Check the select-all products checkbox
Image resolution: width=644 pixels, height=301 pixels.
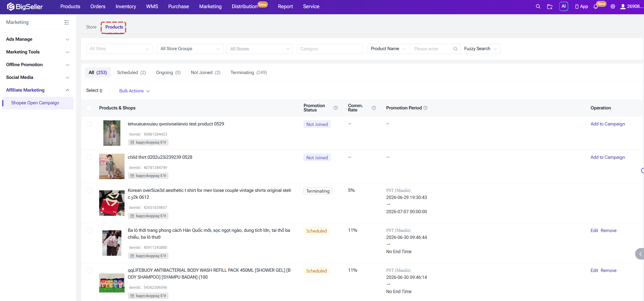click(x=89, y=108)
